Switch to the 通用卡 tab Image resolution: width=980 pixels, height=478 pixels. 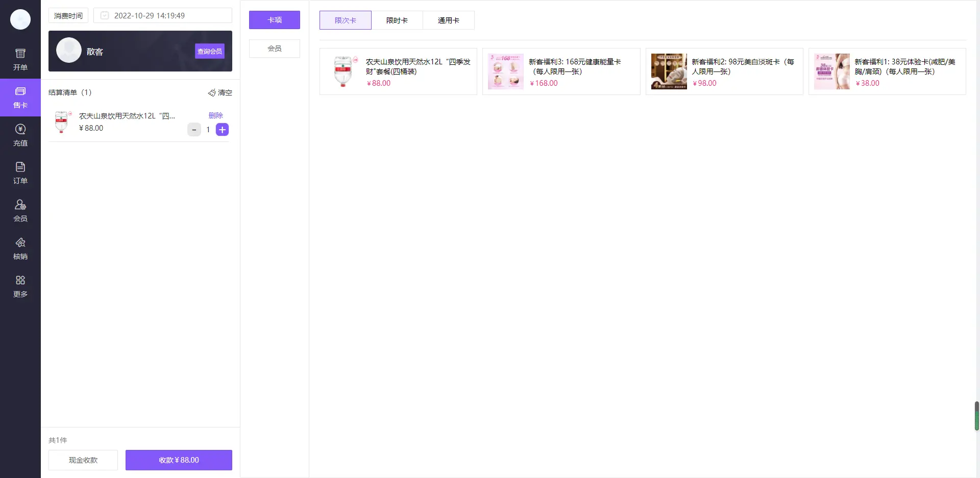(x=448, y=20)
